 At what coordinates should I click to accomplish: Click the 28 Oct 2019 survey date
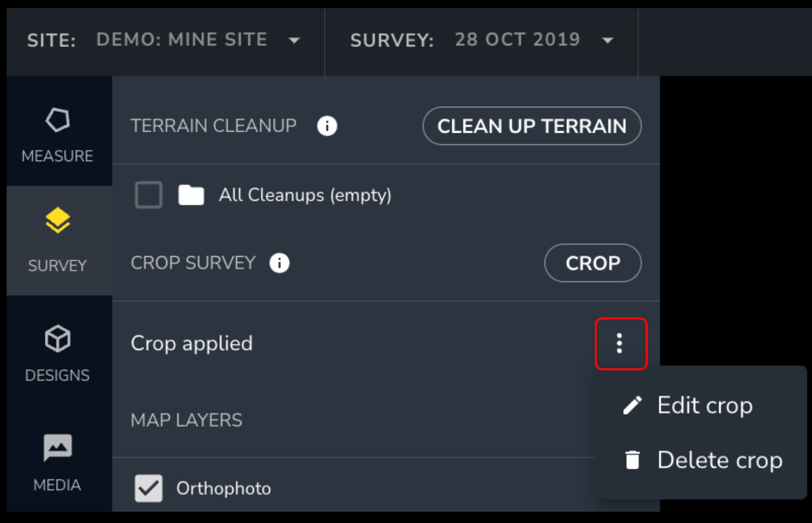(x=517, y=40)
